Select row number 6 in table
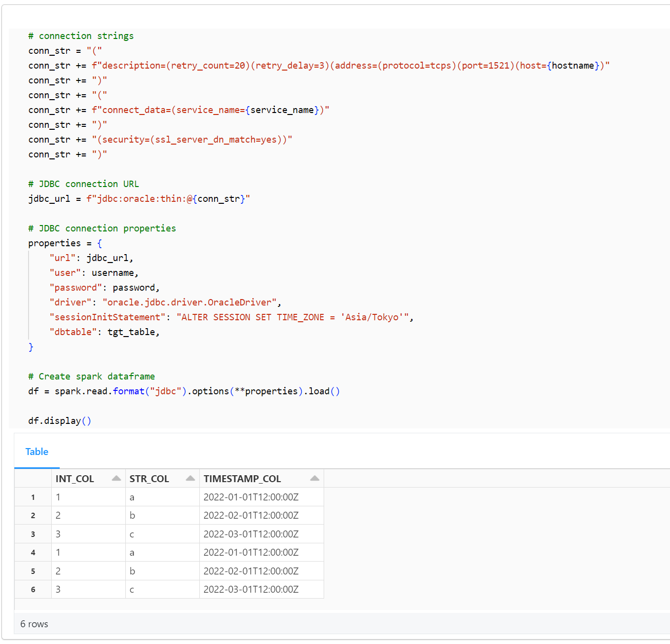Image resolution: width=670 pixels, height=644 pixels. coord(33,589)
